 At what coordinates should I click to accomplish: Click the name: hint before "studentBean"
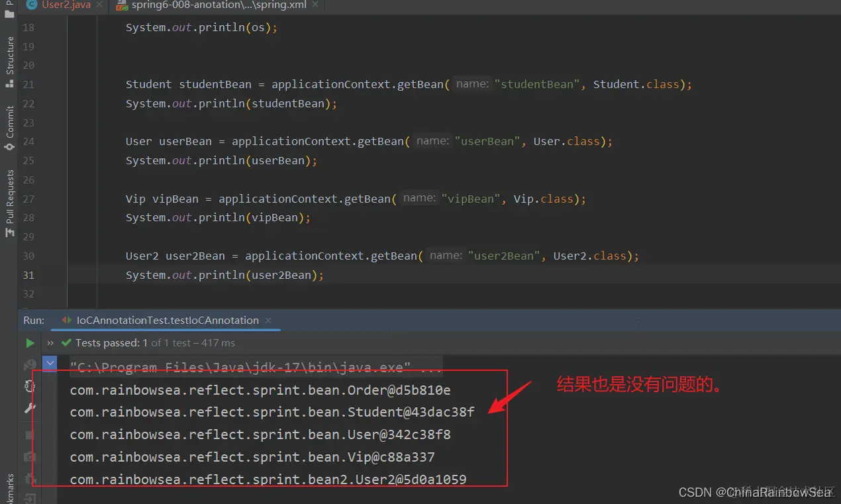click(472, 85)
